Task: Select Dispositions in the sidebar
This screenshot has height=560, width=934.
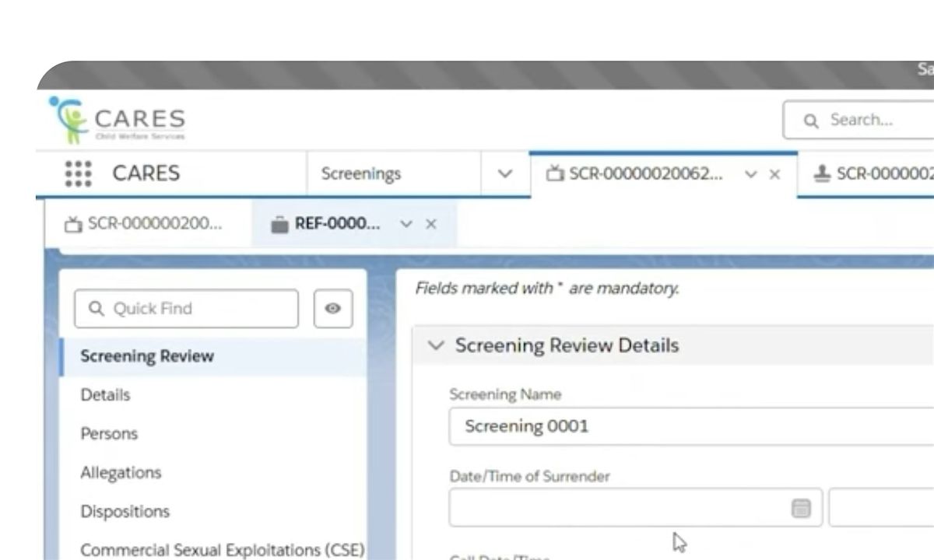Action: point(125,512)
